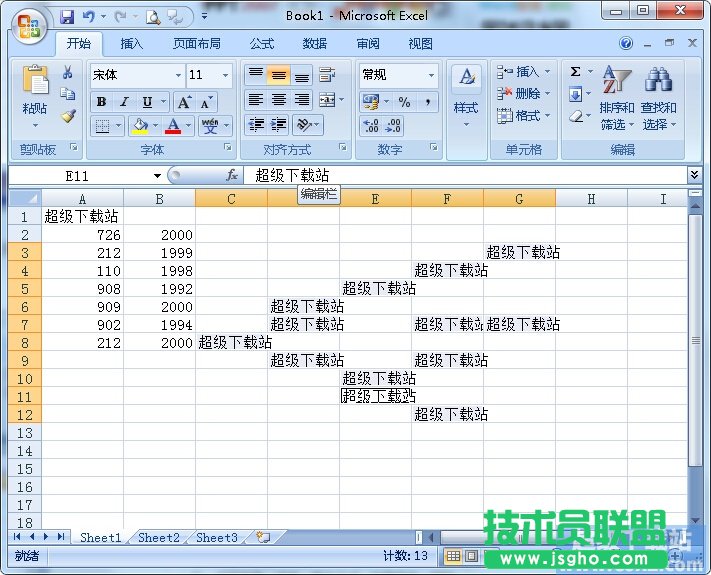Click the Save icon in quick access toolbar
Screen dimensions: 711x575
click(x=67, y=16)
